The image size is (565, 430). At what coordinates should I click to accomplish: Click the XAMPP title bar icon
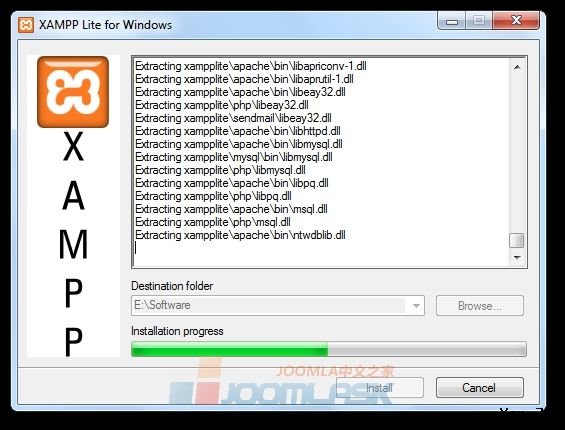click(x=26, y=25)
